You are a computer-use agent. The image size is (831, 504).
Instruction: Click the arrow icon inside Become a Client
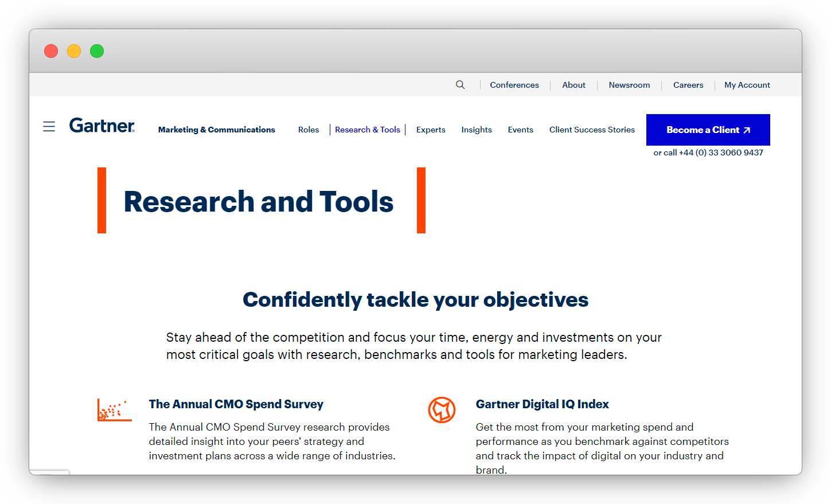coord(746,130)
